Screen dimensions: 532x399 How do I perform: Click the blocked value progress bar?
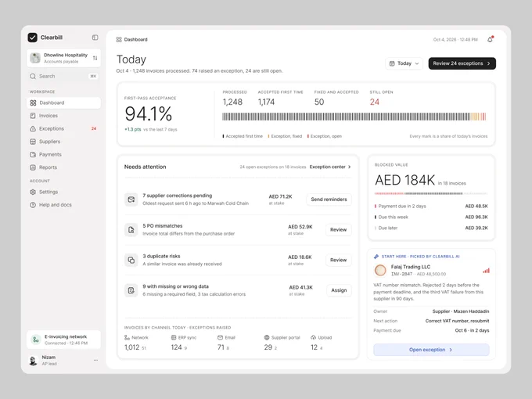coord(431,193)
